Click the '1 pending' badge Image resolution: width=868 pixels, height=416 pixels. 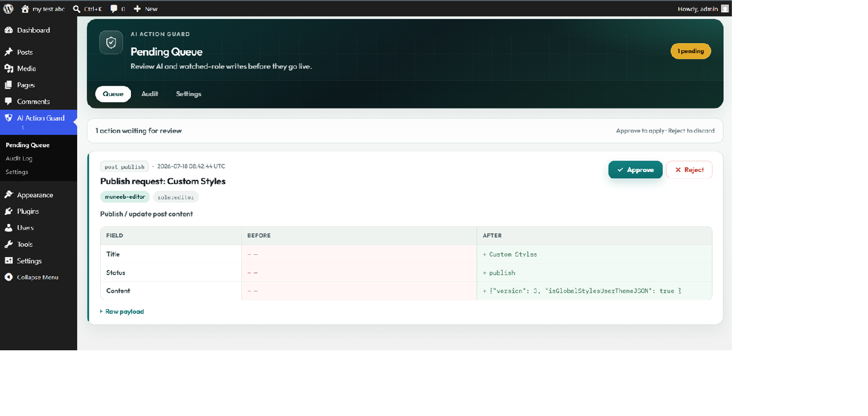tap(691, 51)
